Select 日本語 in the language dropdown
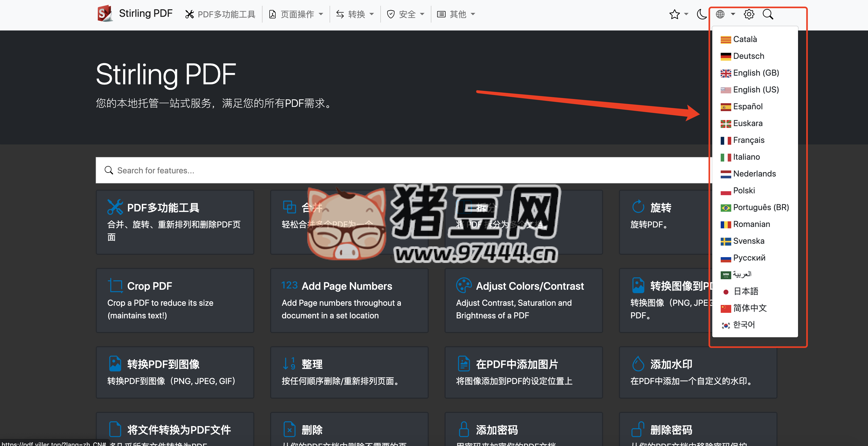The image size is (868, 446). click(746, 291)
